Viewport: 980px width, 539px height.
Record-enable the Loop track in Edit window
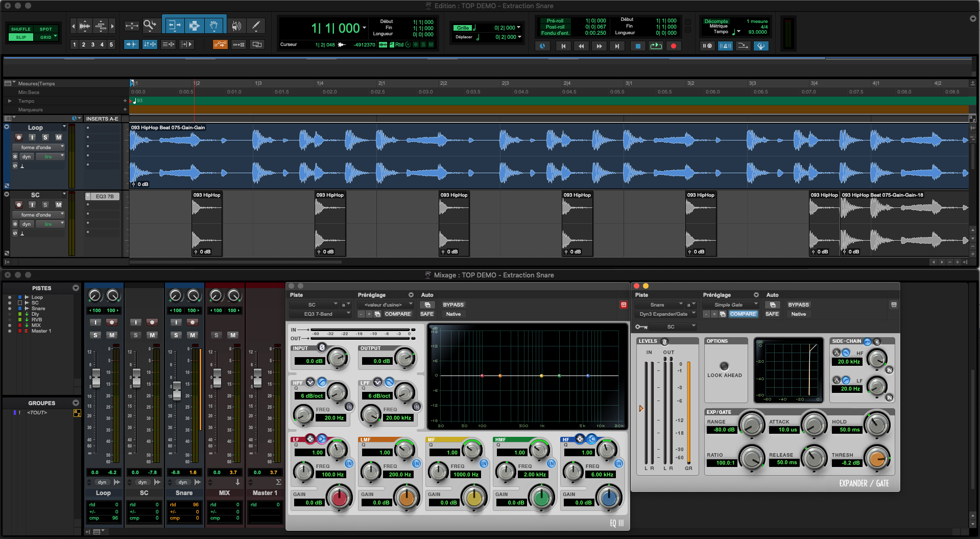[x=19, y=137]
